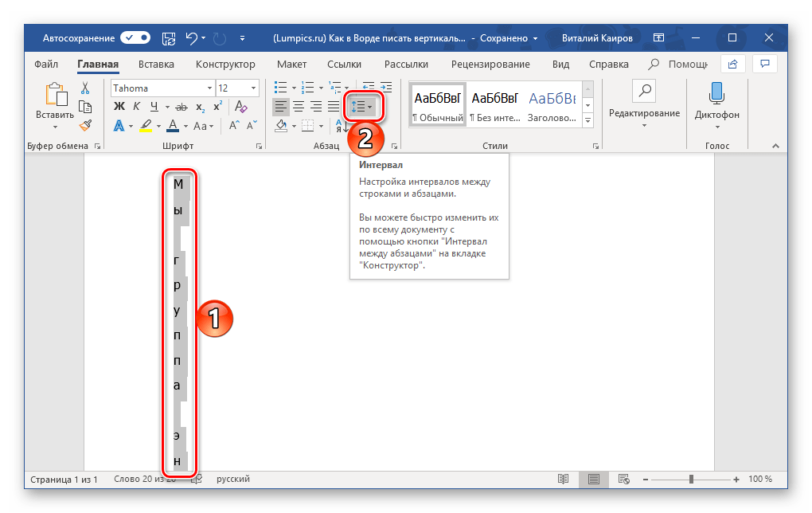Switch to the Вставка ribbon tab
812x513 pixels.
point(156,65)
